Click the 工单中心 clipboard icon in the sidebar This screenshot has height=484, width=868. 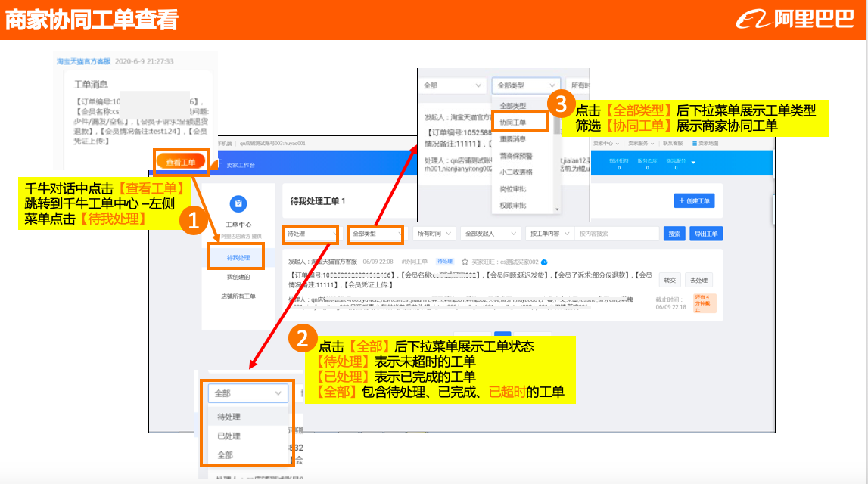pos(238,203)
